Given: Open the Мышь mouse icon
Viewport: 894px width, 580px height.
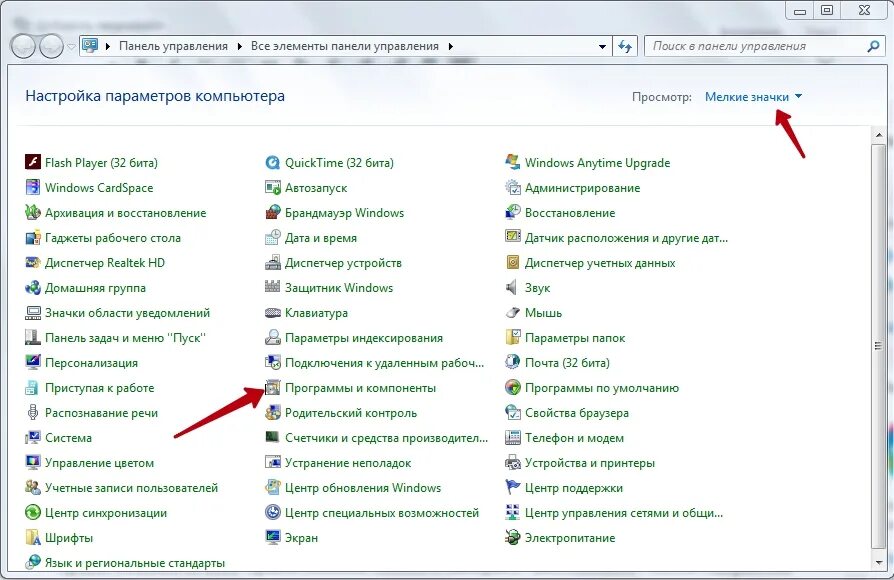Looking at the screenshot, I should click(x=513, y=313).
